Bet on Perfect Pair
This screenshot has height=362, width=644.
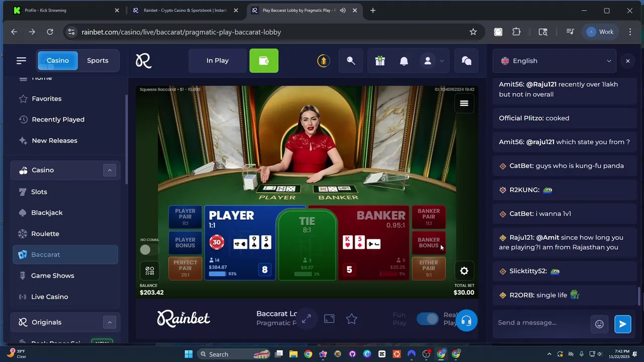pos(185,268)
